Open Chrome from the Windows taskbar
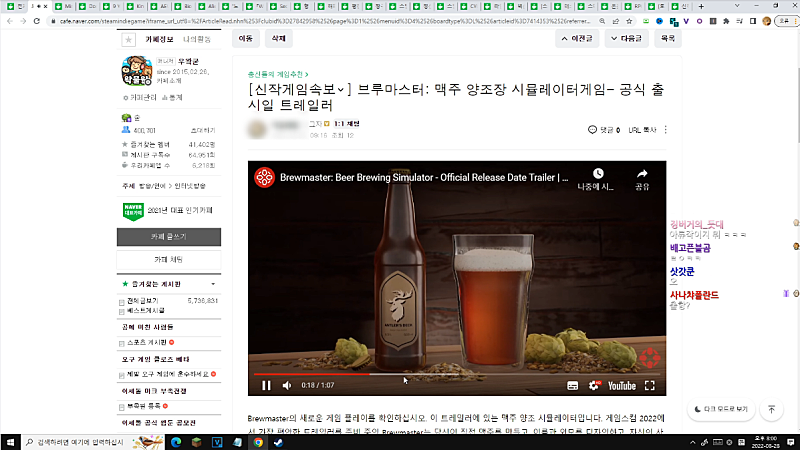 point(259,440)
